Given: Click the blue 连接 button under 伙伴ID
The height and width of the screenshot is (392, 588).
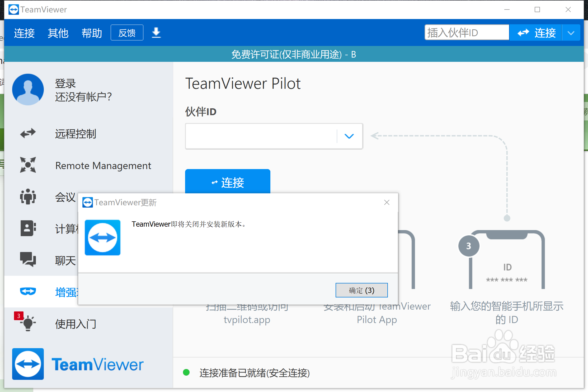Looking at the screenshot, I should (x=228, y=182).
